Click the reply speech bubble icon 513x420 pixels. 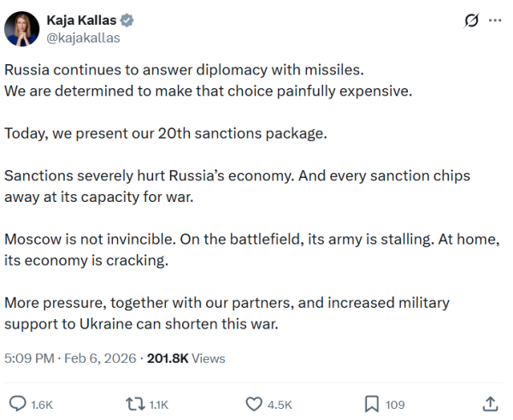coord(17,403)
